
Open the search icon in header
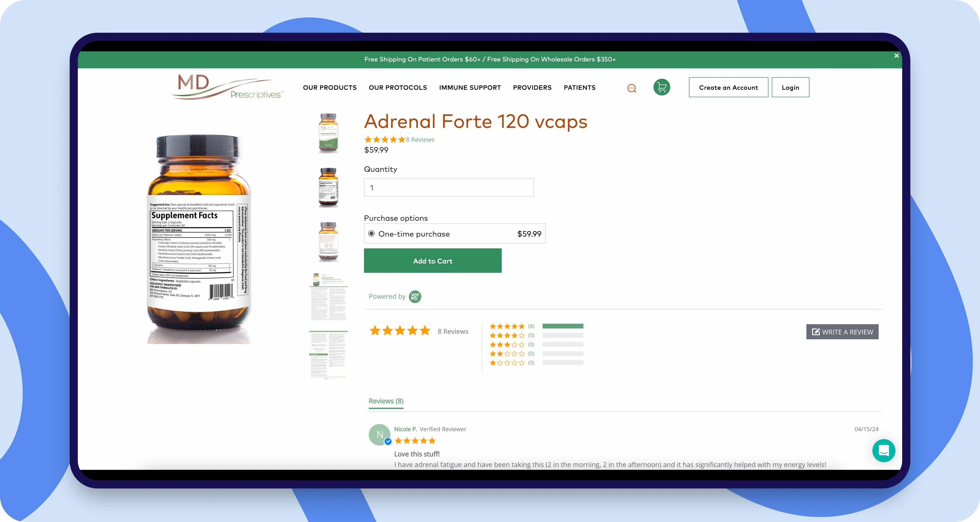[632, 88]
